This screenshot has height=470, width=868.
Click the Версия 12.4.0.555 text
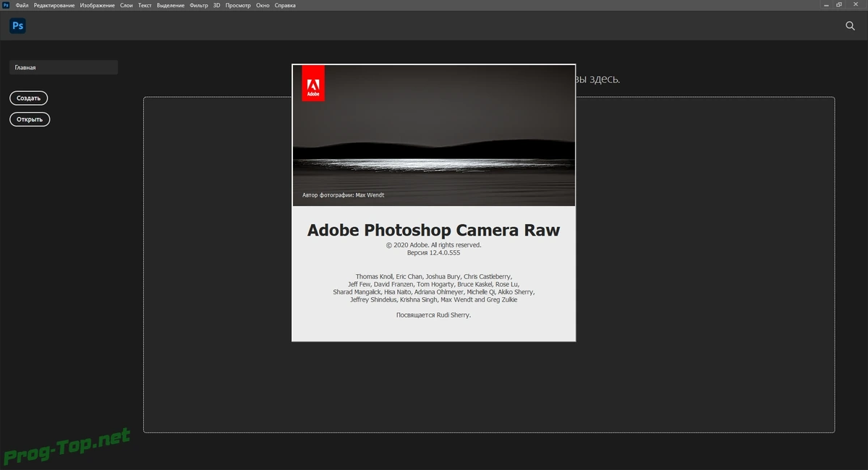433,253
